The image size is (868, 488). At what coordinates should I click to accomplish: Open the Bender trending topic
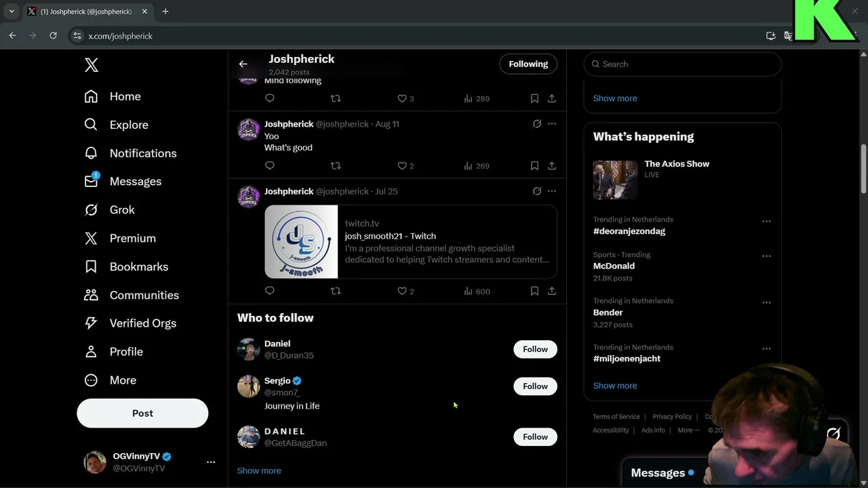coord(608,312)
